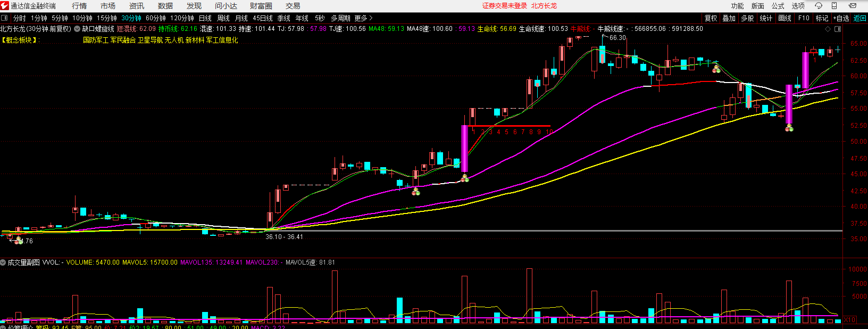The image size is (868, 329).
Task: Switch to 60分钟 period
Action: click(x=156, y=18)
